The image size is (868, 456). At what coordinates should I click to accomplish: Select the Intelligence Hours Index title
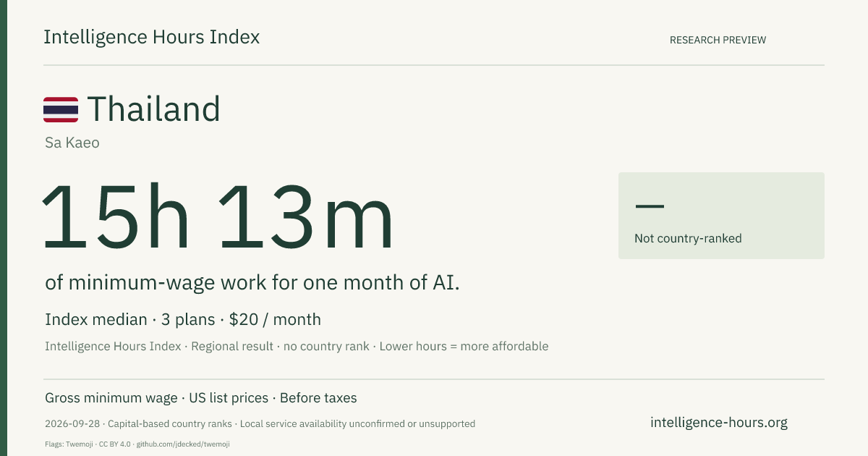tap(151, 37)
